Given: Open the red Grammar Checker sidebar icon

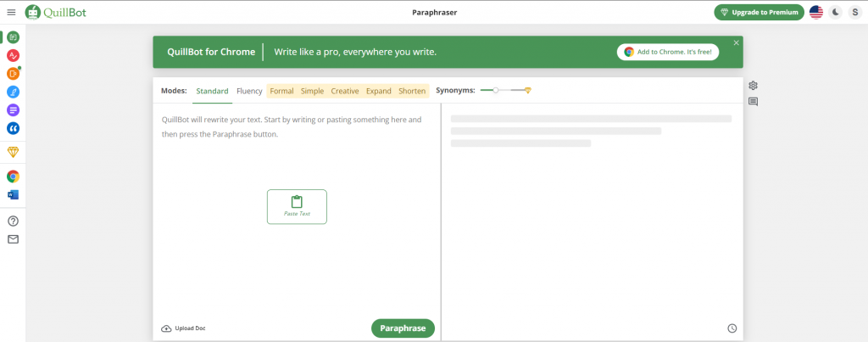Looking at the screenshot, I should [13, 55].
